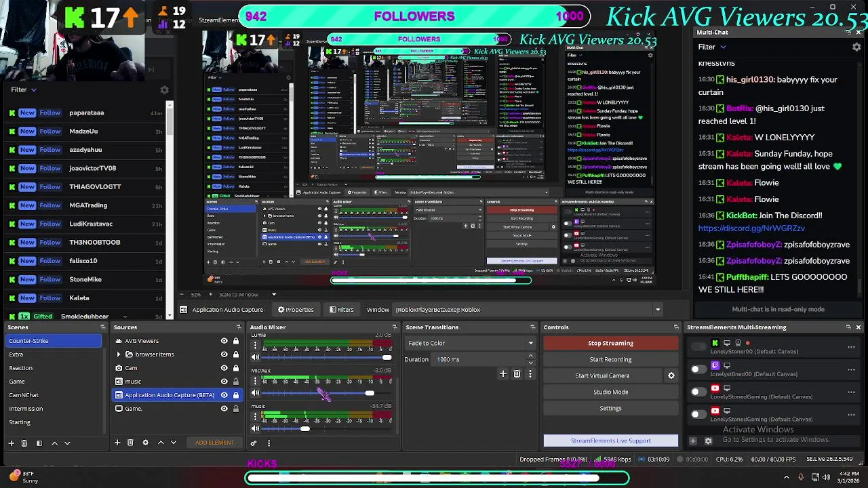Switch to the CamNChat scene
The image size is (868, 488).
coord(54,395)
